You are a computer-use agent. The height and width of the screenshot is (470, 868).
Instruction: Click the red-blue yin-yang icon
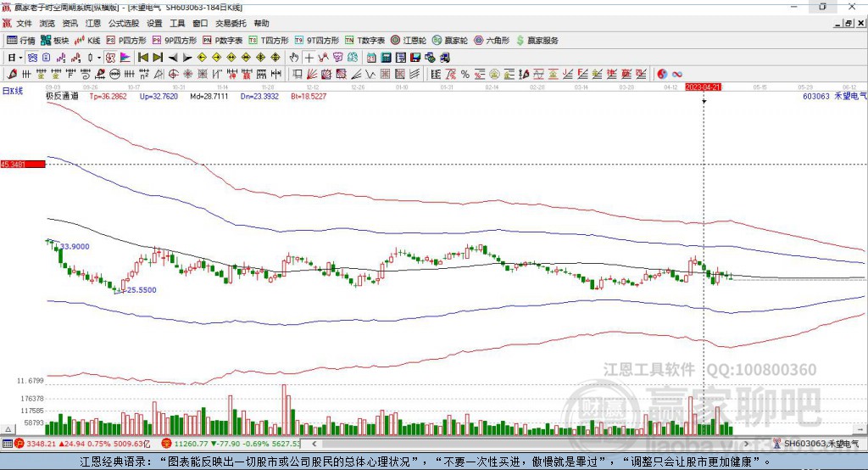tap(662, 74)
